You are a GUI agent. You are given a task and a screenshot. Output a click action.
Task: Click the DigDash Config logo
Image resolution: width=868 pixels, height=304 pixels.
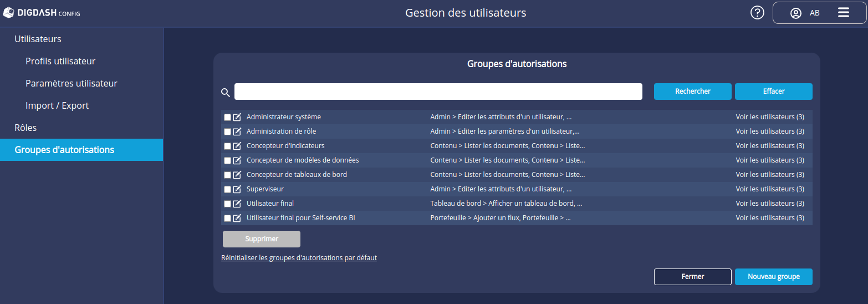[x=42, y=13]
